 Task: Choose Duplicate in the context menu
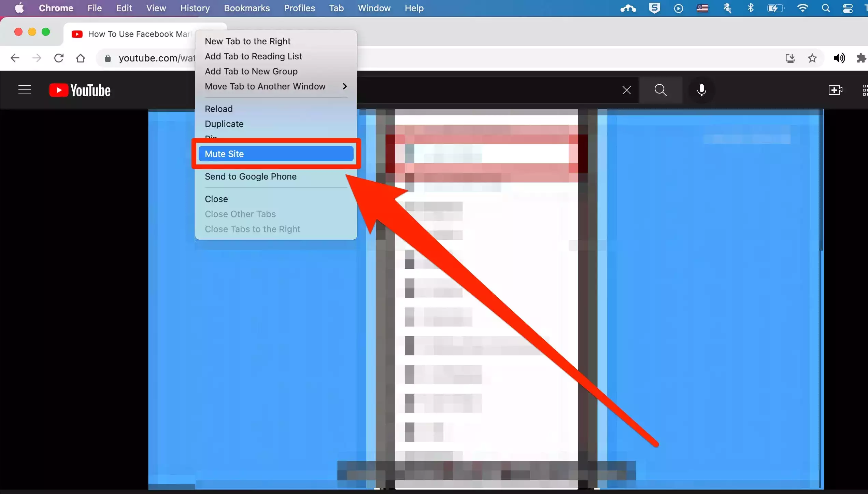point(276,124)
